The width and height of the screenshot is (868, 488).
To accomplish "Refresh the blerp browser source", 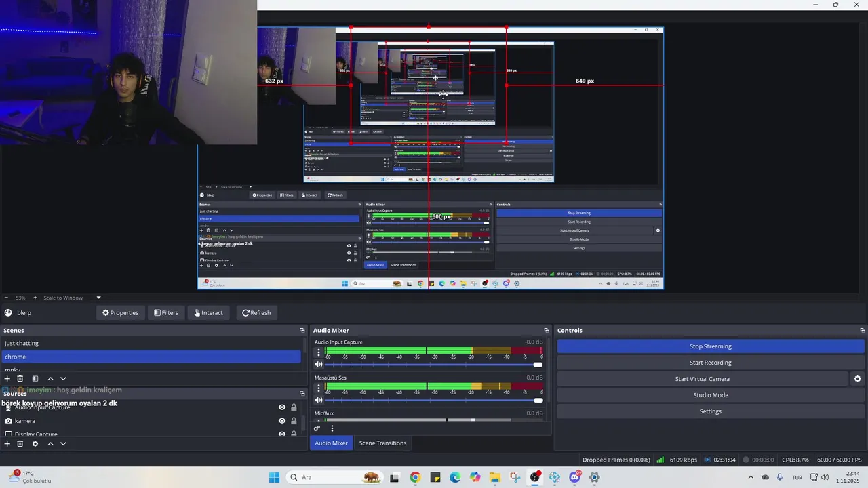I will [256, 312].
